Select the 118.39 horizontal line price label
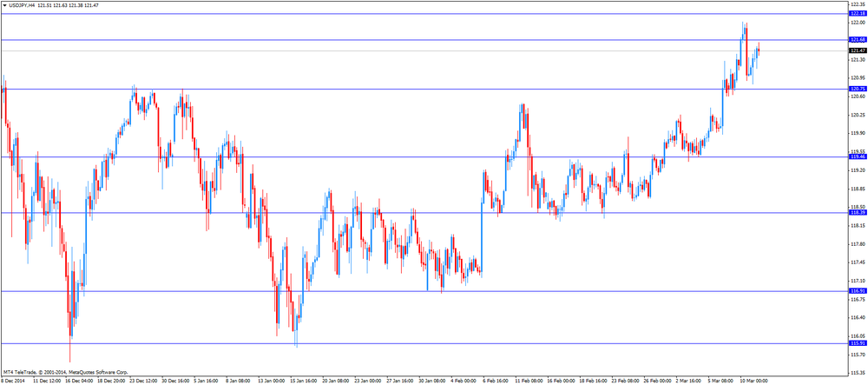Viewport: 868px width, 385px height. click(858, 213)
